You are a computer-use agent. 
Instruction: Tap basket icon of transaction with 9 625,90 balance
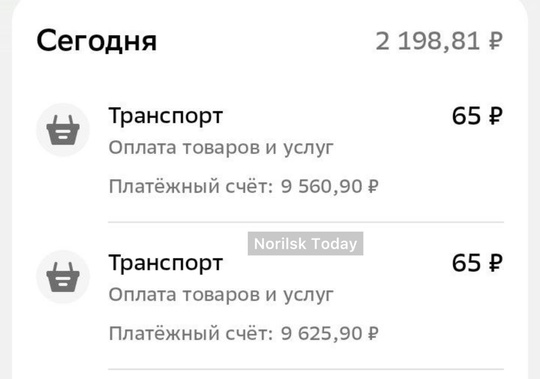click(63, 277)
